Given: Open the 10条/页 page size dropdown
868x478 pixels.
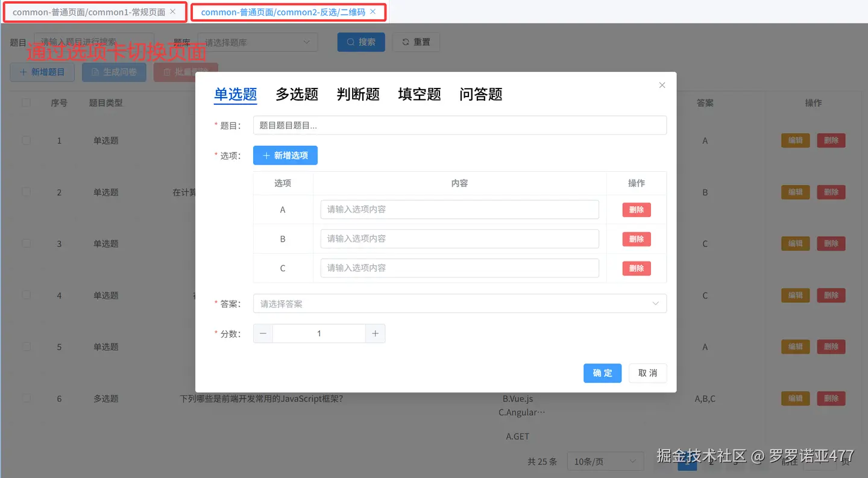Looking at the screenshot, I should click(605, 461).
